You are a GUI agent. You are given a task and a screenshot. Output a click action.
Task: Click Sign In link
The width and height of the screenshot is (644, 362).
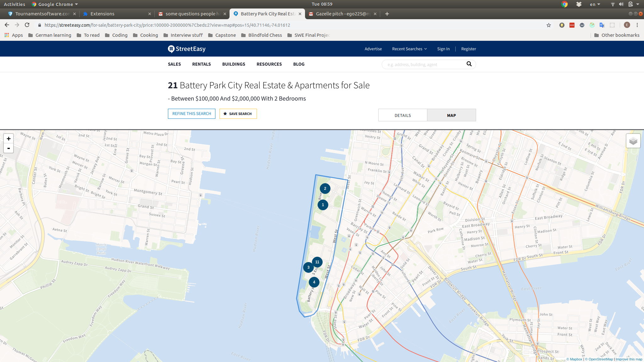click(x=443, y=49)
